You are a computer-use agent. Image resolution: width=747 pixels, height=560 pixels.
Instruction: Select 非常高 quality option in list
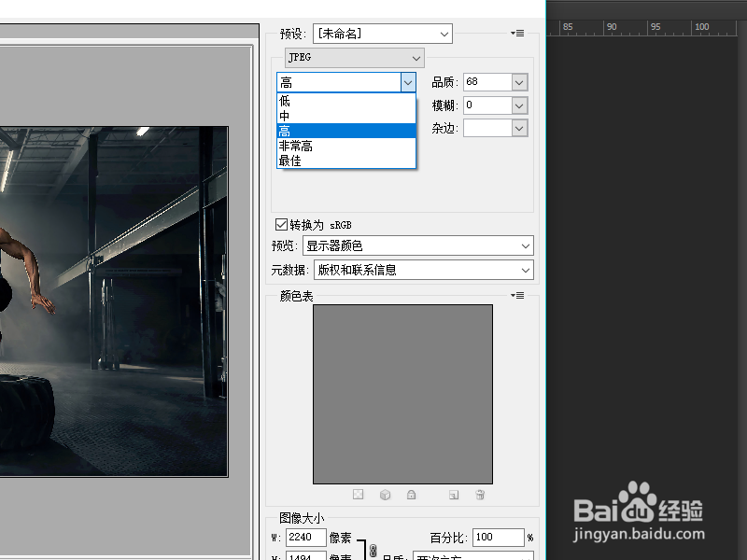pos(346,146)
